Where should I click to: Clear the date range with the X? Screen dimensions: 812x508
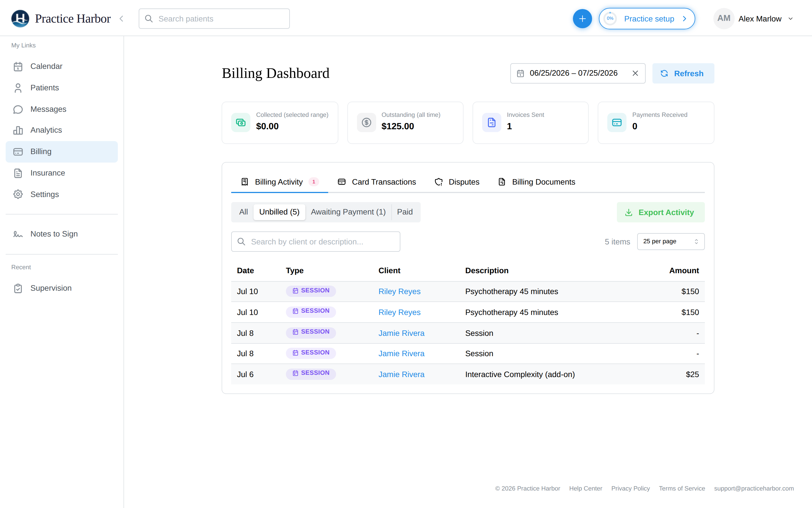(635, 73)
